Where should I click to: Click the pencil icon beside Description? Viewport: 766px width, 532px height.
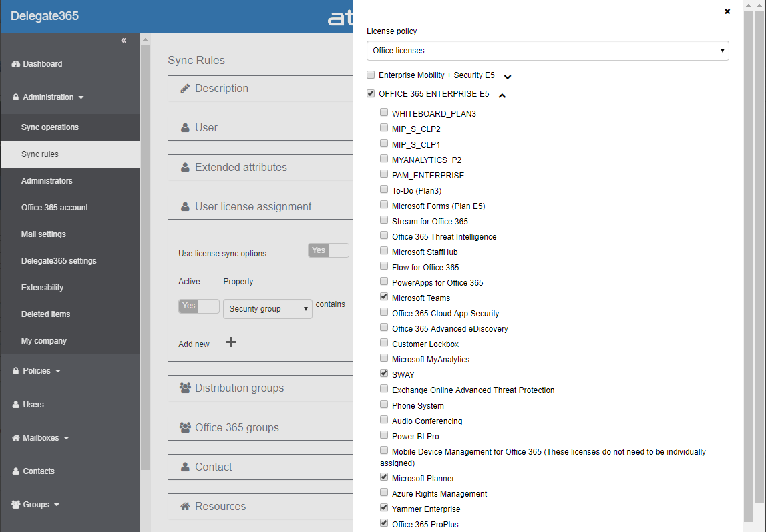pyautogui.click(x=185, y=88)
